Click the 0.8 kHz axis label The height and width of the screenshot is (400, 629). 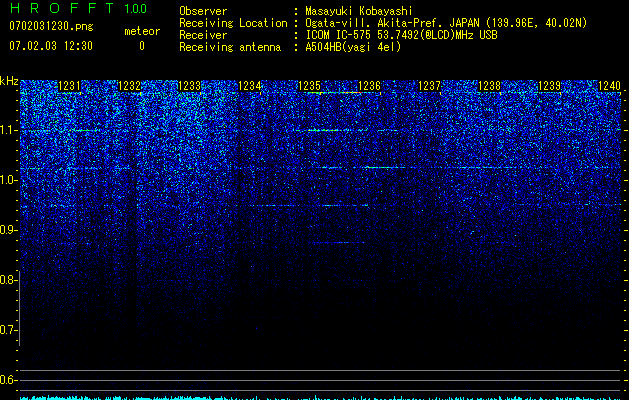click(x=9, y=280)
